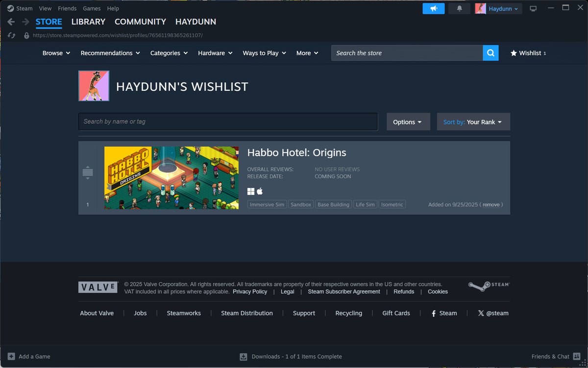Open the Privacy Policy link
Viewport: 588px width, 368px height.
(x=250, y=291)
